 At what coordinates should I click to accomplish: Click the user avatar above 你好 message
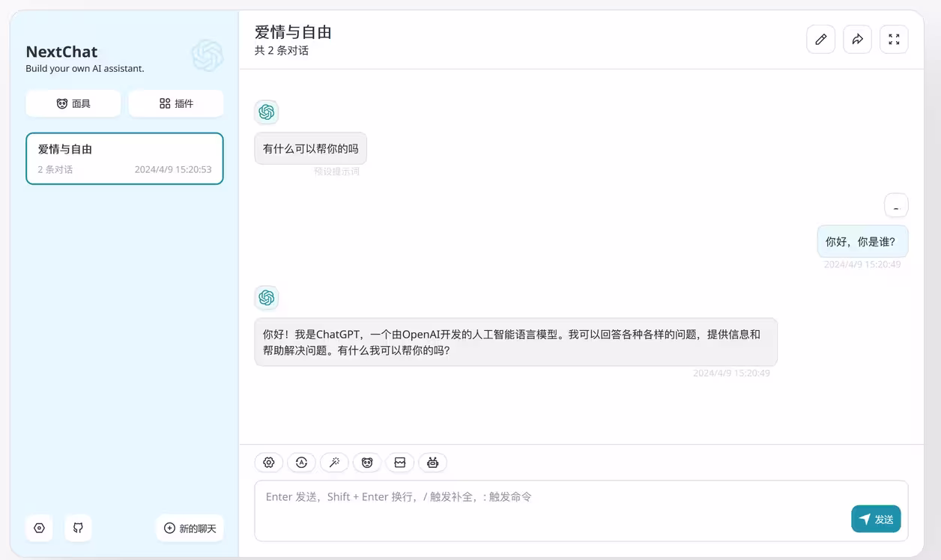[x=896, y=205]
